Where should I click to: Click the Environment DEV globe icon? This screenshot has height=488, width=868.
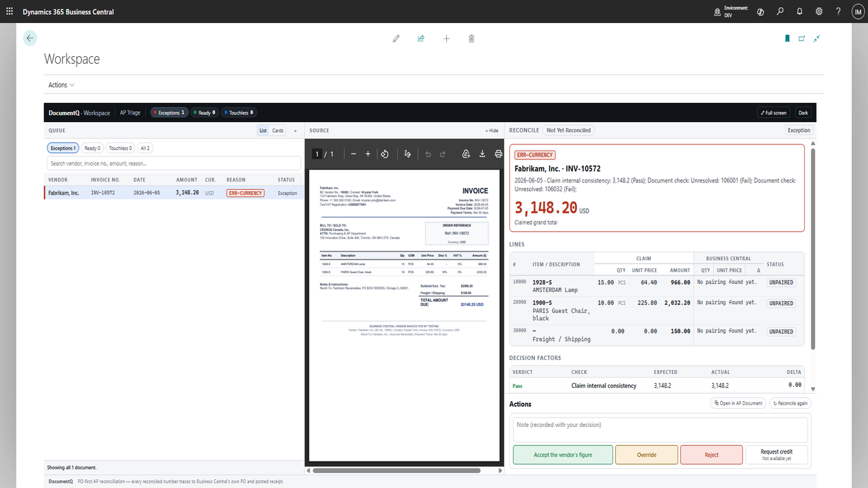pos(718,12)
